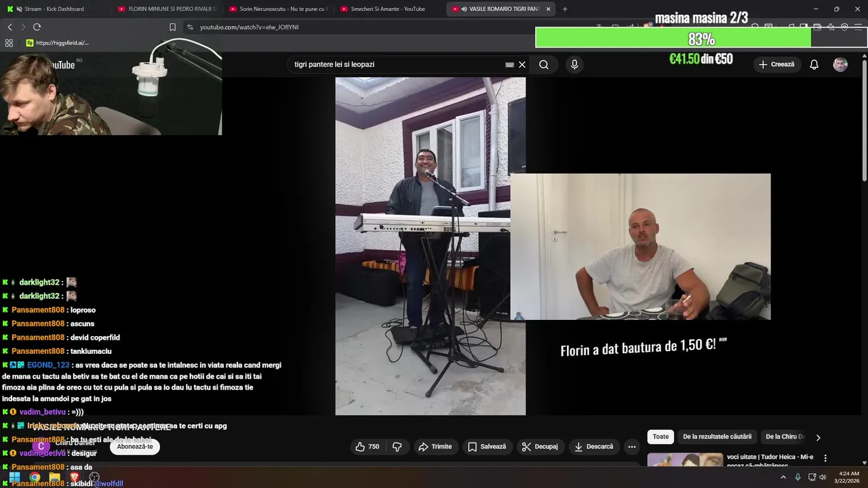868x488 pixels.
Task: Click chat message 'tankiumaciu'
Action: (91, 351)
